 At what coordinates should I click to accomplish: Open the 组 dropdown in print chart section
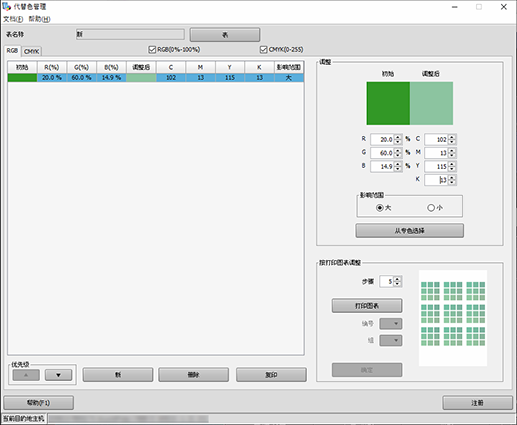pos(391,340)
